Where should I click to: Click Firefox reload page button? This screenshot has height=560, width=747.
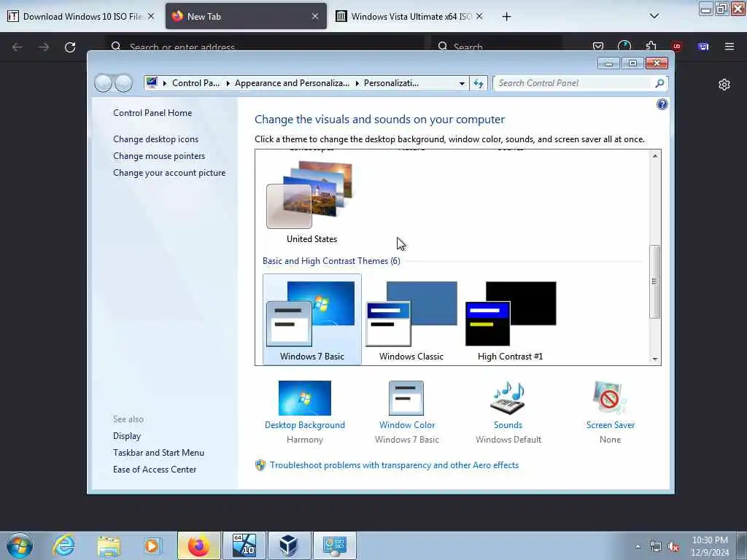click(x=70, y=47)
